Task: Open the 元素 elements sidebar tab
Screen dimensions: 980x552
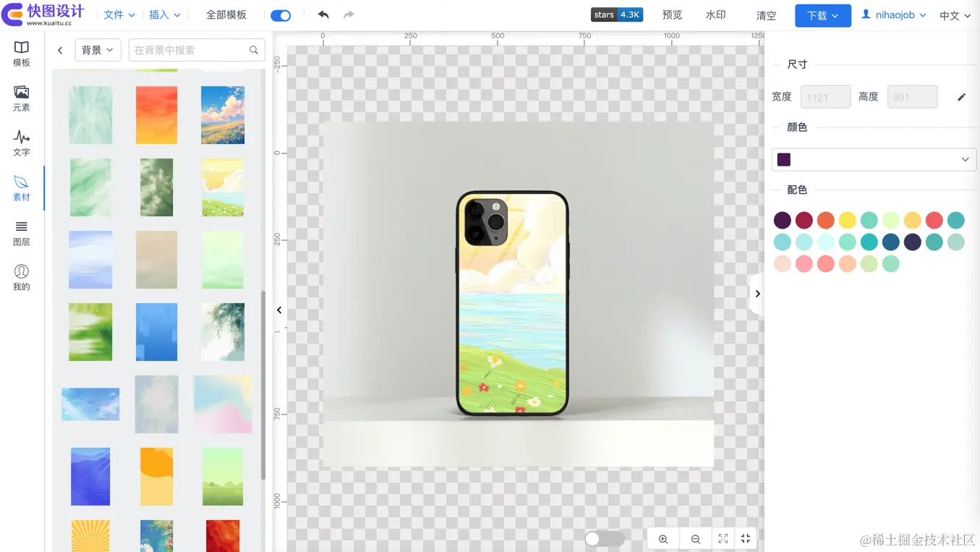Action: pos(22,99)
